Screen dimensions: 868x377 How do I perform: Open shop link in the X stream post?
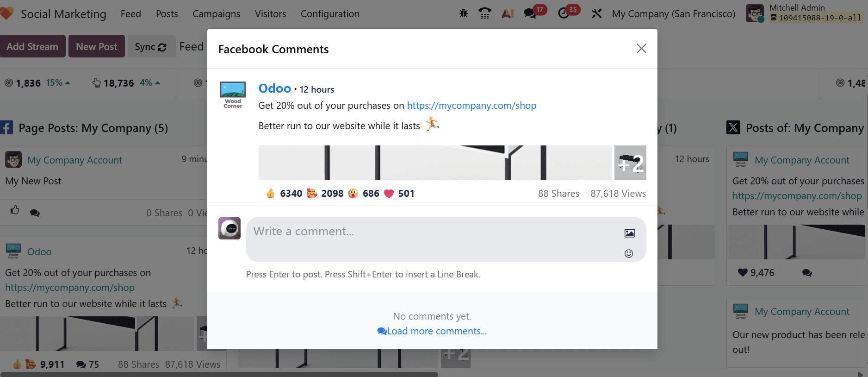tap(797, 196)
